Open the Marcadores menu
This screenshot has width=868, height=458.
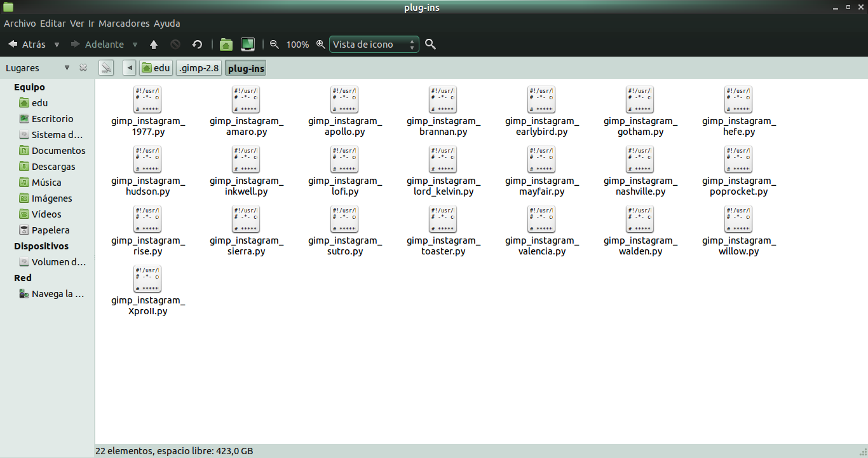click(x=124, y=24)
